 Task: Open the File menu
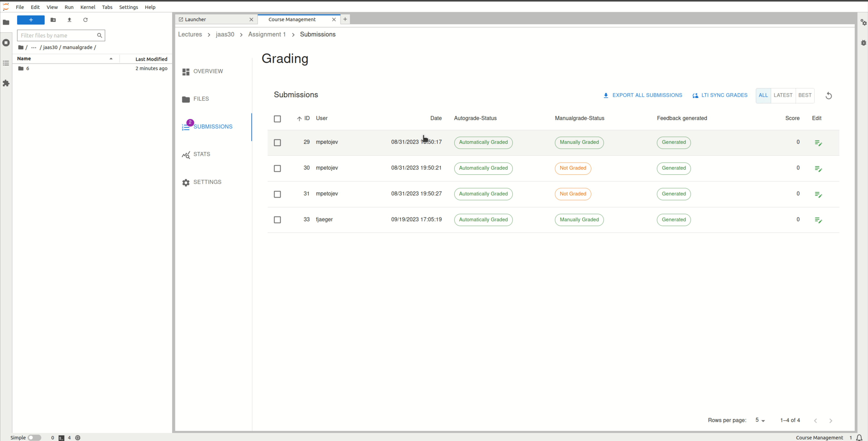(x=20, y=7)
